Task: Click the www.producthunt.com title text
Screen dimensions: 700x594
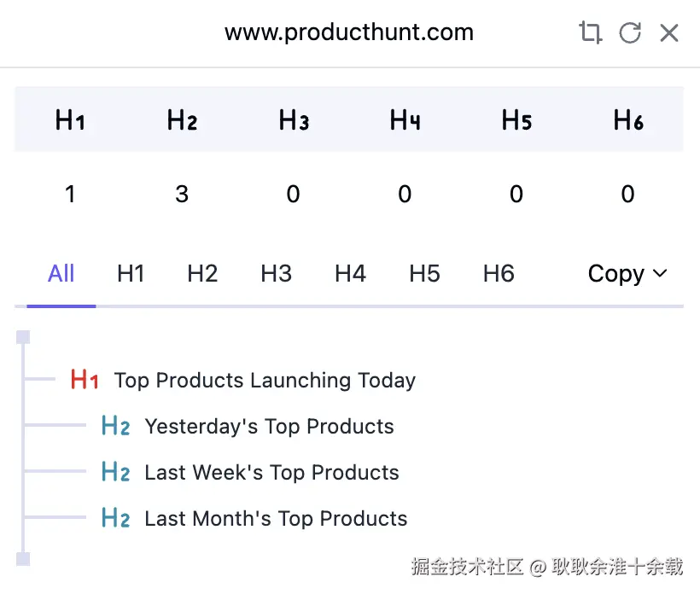Action: click(x=349, y=33)
